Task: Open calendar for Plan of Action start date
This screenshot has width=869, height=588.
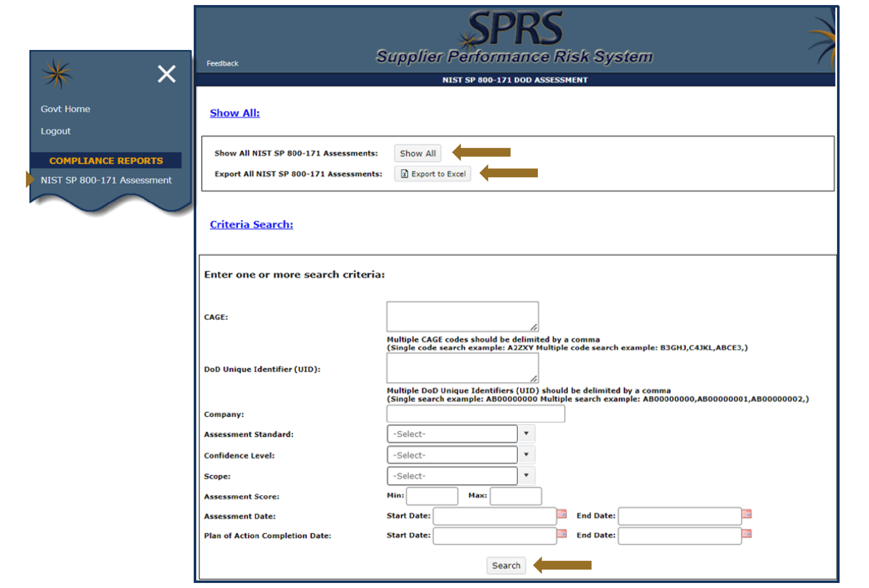Action: (562, 533)
